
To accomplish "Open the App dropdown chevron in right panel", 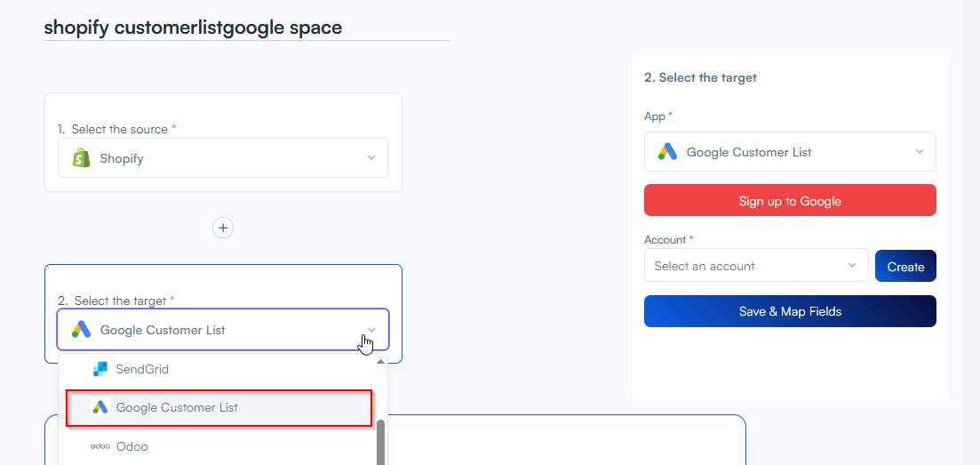I will (x=920, y=152).
